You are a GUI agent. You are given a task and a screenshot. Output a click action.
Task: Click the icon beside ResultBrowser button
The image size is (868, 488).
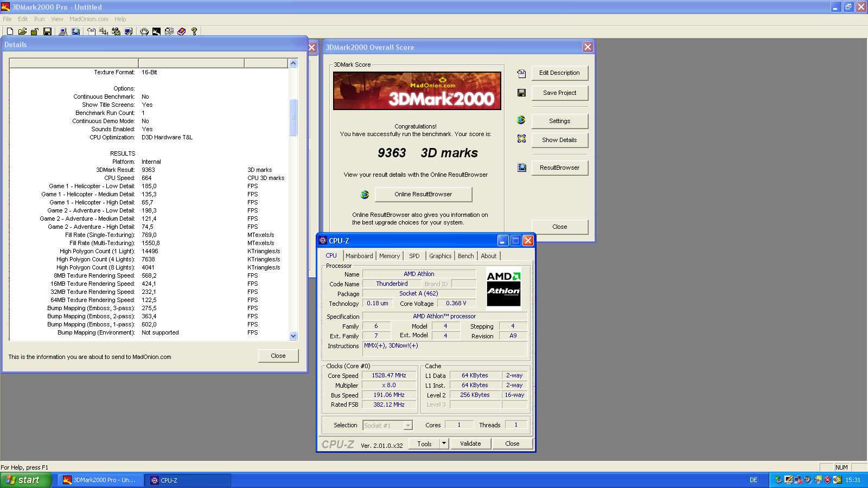click(x=521, y=168)
